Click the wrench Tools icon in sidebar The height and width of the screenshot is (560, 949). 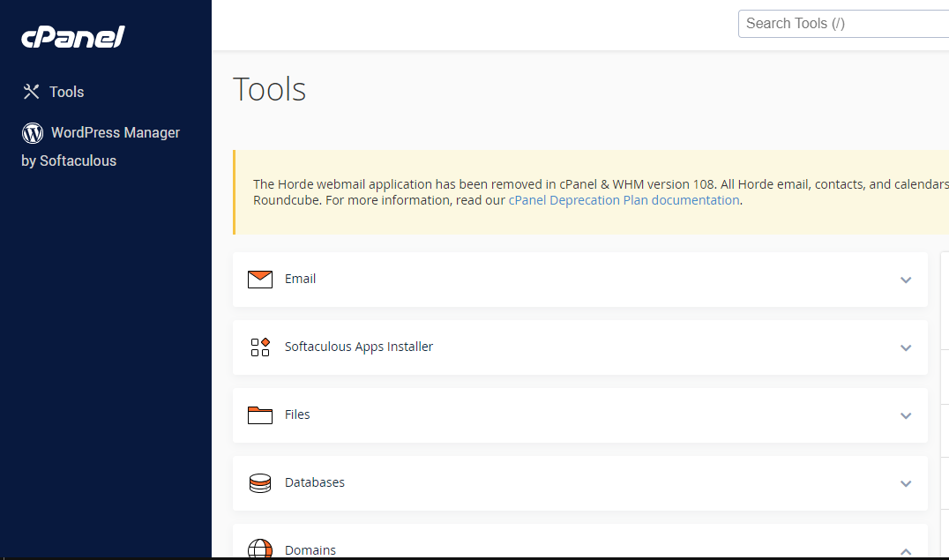[x=32, y=92]
